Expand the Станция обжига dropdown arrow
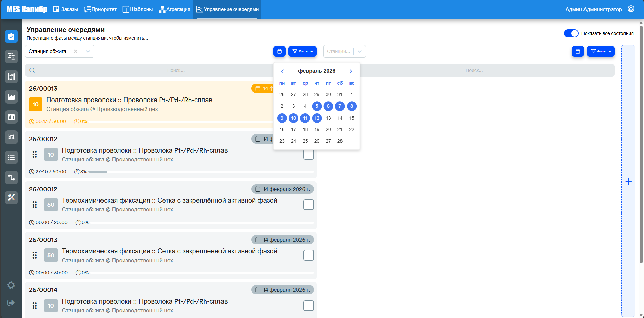Viewport: 644px width, 318px height. (88, 51)
